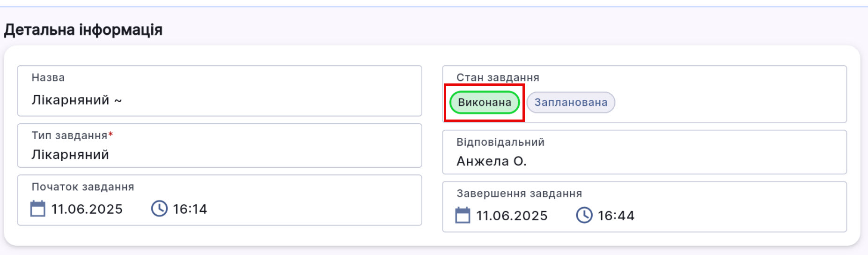Click the end time value 16:44
This screenshot has height=255, width=868.
(x=616, y=216)
